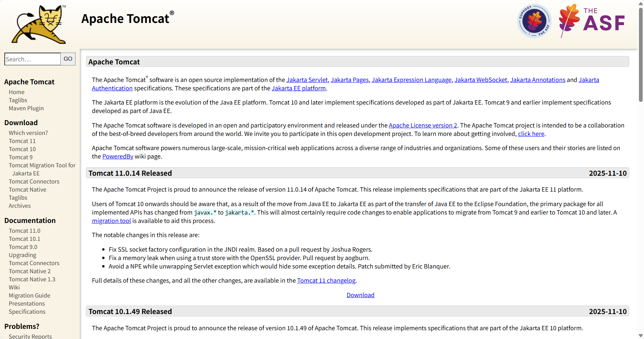Open the Home sidebar link
This screenshot has width=644, height=339.
17,92
